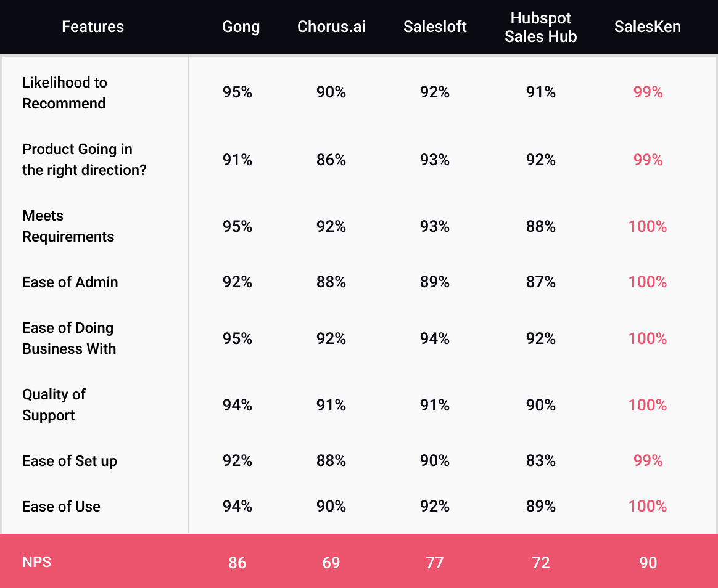This screenshot has height=588, width=718.
Task: Select the Ease of Admin label
Action: 70,282
